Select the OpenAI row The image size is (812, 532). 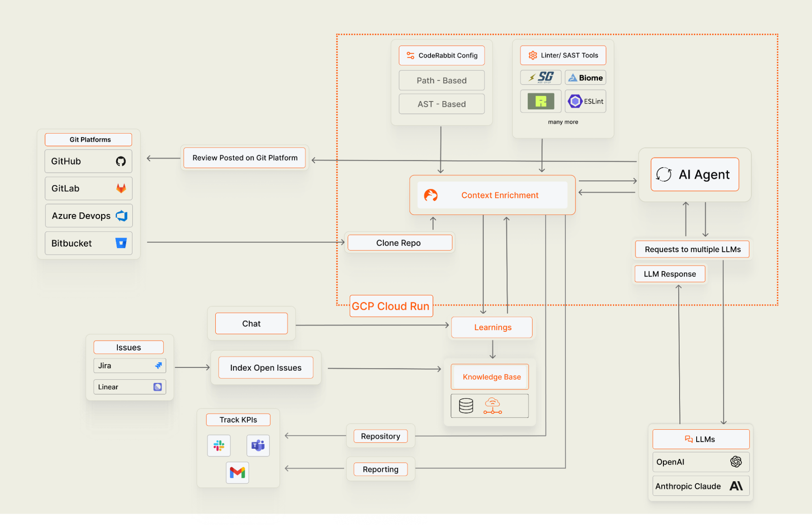[701, 462]
